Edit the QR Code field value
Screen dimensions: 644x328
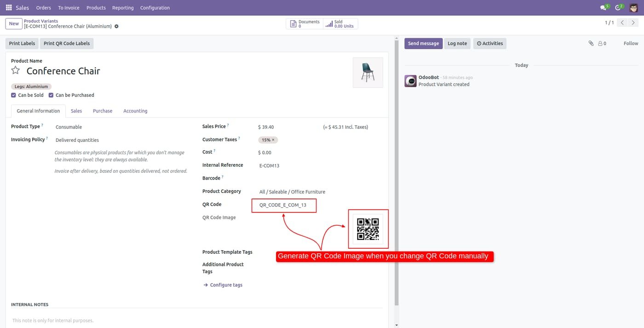point(284,205)
